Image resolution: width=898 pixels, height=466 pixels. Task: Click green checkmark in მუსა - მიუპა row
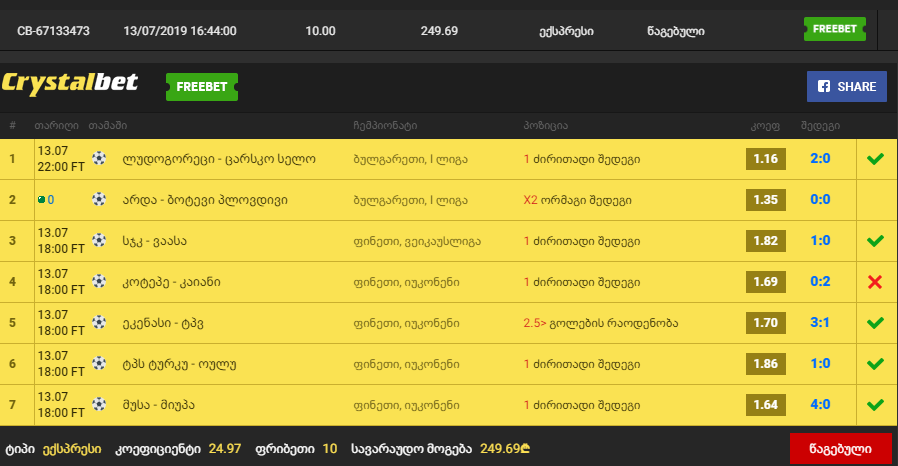tap(875, 405)
